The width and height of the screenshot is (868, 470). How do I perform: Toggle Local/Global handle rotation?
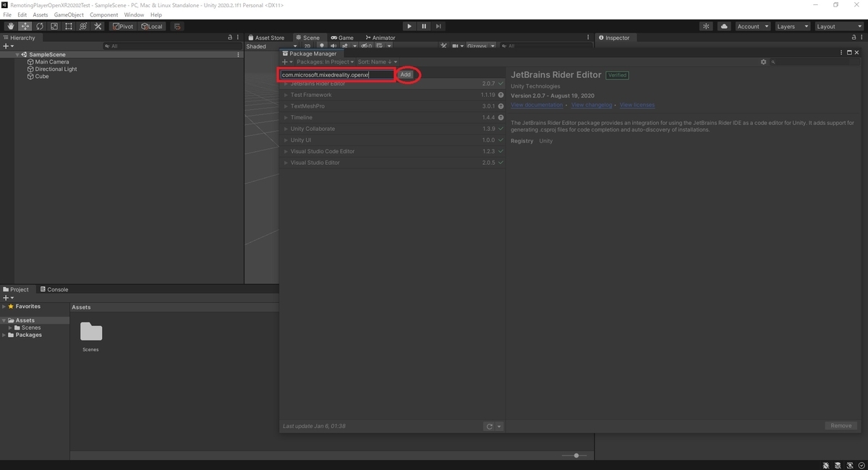(152, 26)
